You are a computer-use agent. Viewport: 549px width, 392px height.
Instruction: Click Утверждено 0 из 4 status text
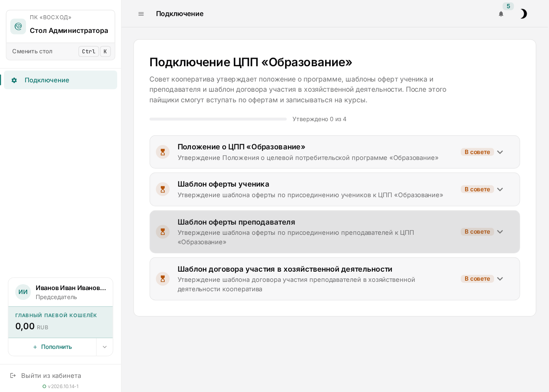pyautogui.click(x=320, y=119)
